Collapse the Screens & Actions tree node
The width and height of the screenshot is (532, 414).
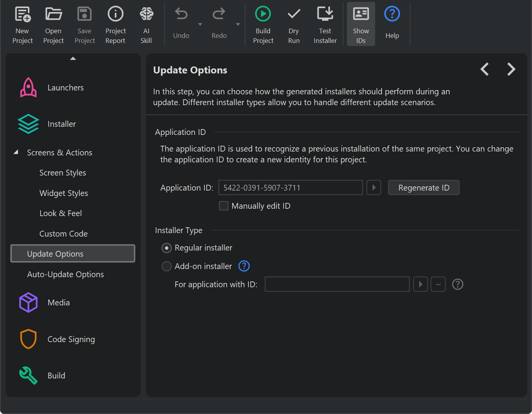click(x=16, y=152)
